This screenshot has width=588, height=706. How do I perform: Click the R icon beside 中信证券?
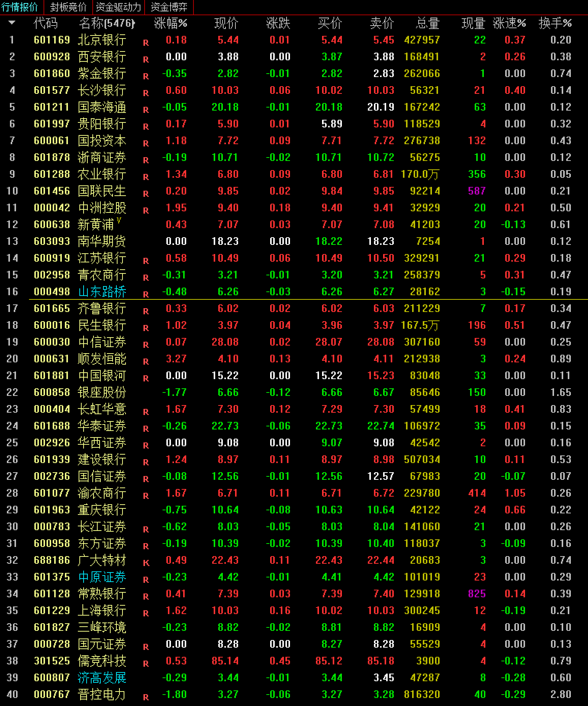click(x=146, y=345)
